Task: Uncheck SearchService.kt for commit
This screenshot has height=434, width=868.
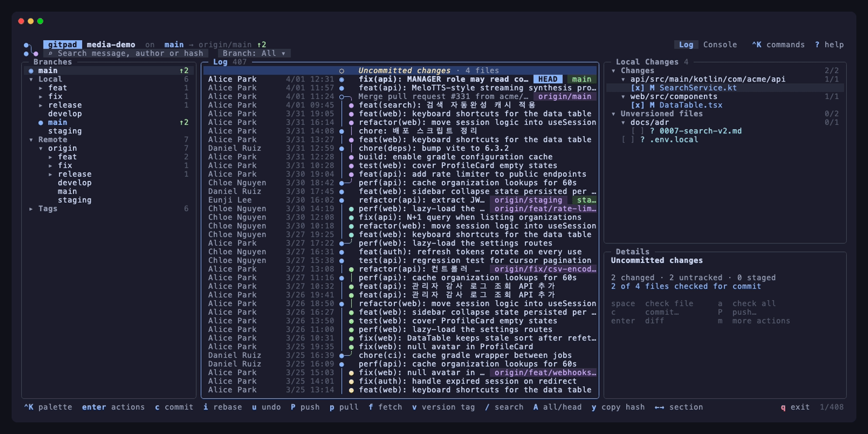Action: (637, 88)
